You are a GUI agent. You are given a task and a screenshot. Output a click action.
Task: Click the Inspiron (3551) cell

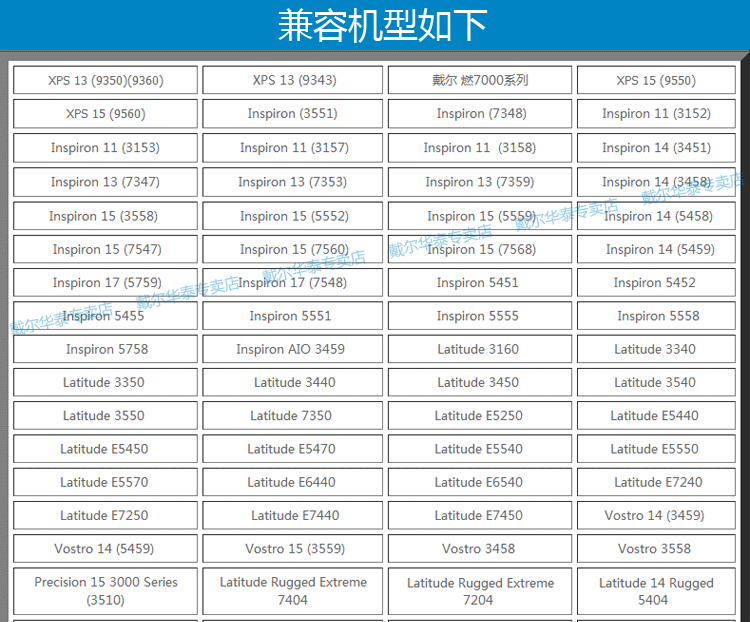tap(293, 113)
